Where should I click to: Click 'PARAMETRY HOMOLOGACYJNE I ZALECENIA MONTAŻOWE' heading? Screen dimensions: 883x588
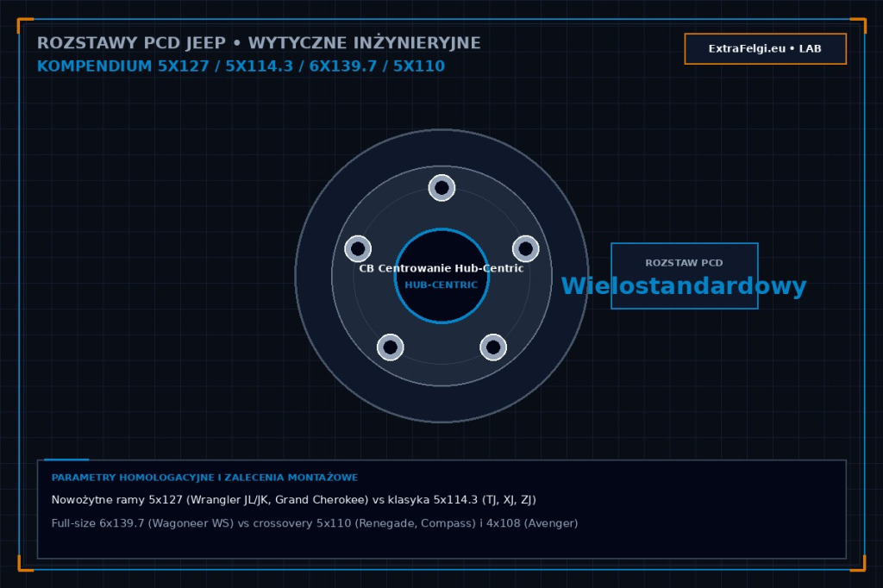pyautogui.click(x=204, y=478)
